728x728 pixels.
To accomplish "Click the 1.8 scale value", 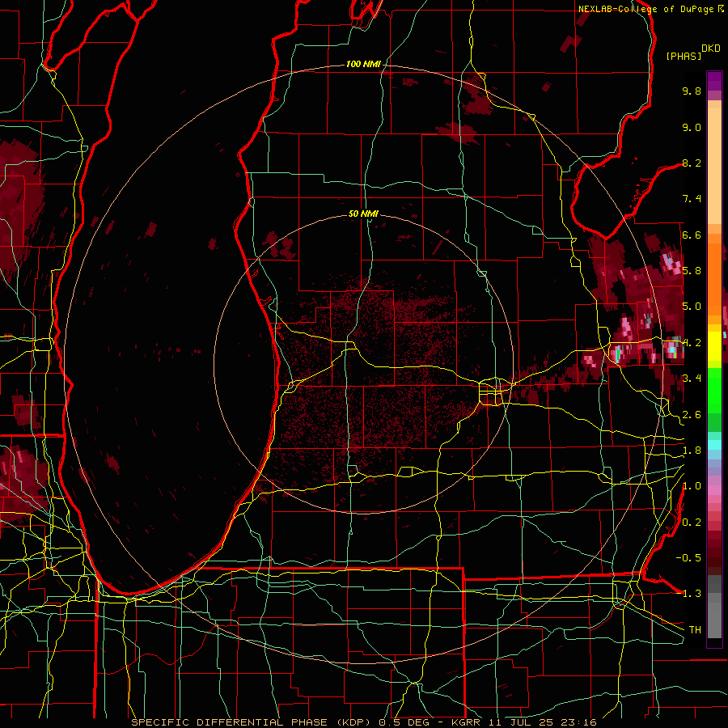I will click(x=692, y=451).
